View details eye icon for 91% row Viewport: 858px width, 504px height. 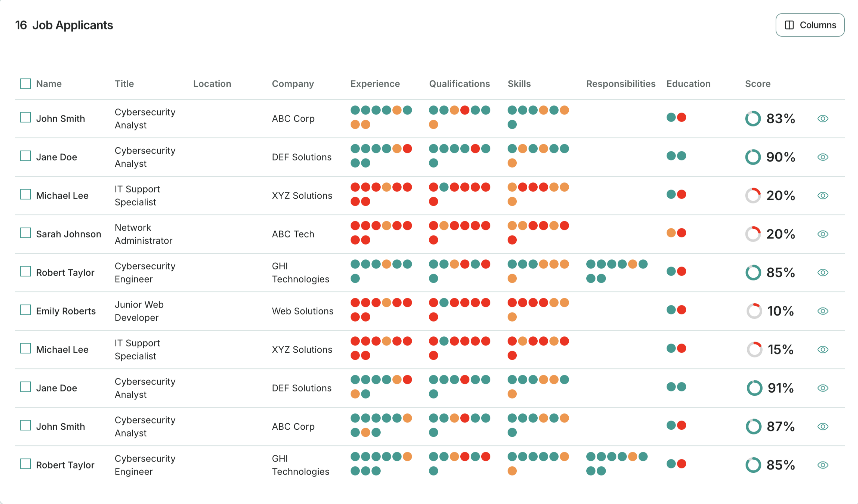(x=823, y=388)
